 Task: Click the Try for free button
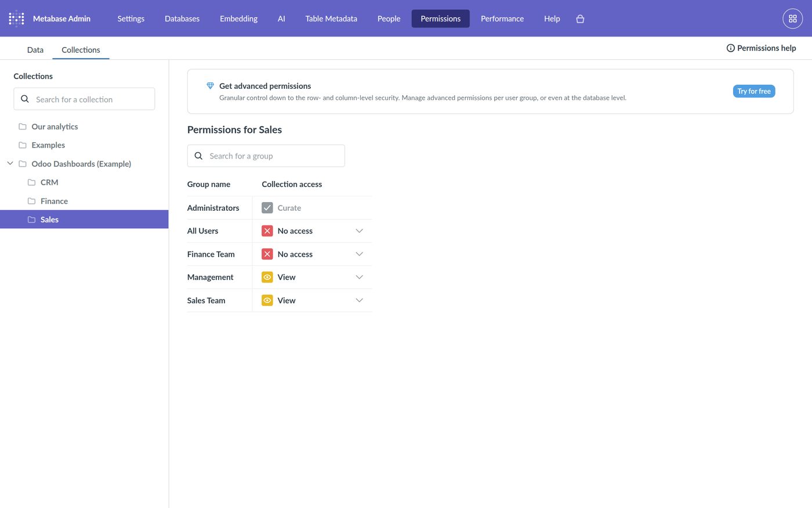coord(754,91)
